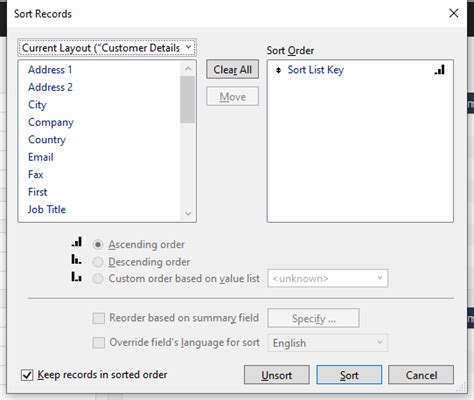The width and height of the screenshot is (474, 400).
Task: Click the Unsort button
Action: [277, 375]
